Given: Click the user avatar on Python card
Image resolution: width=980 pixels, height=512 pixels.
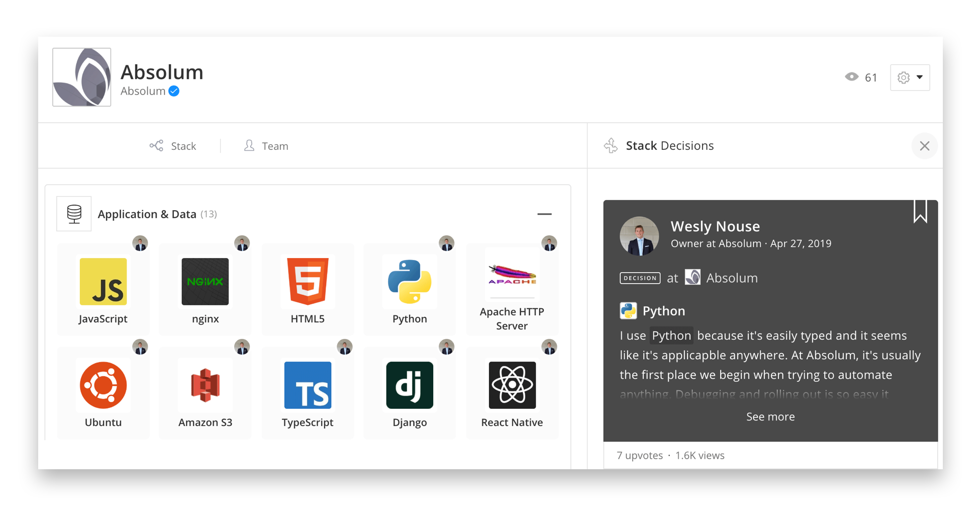Looking at the screenshot, I should pos(447,243).
